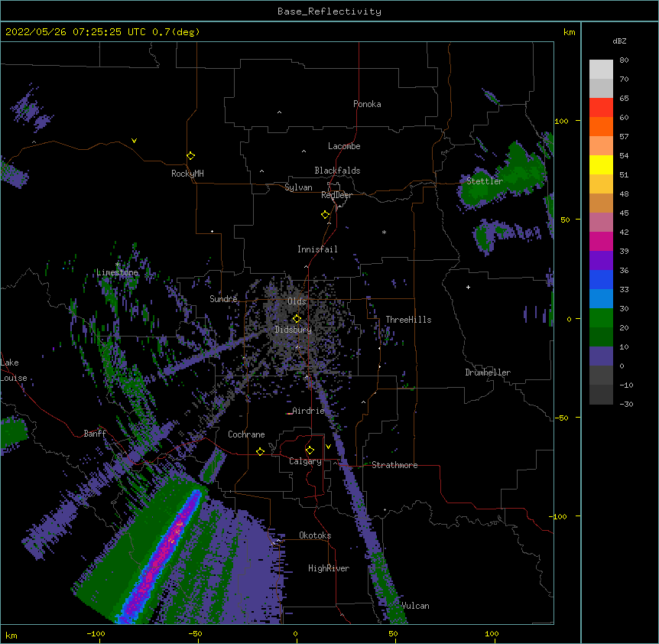The height and width of the screenshot is (644, 659).
Task: Click the Olds label
Action: 297,301
